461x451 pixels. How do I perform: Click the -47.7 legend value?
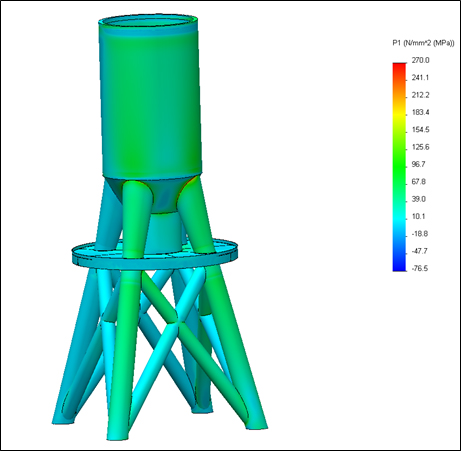click(420, 251)
